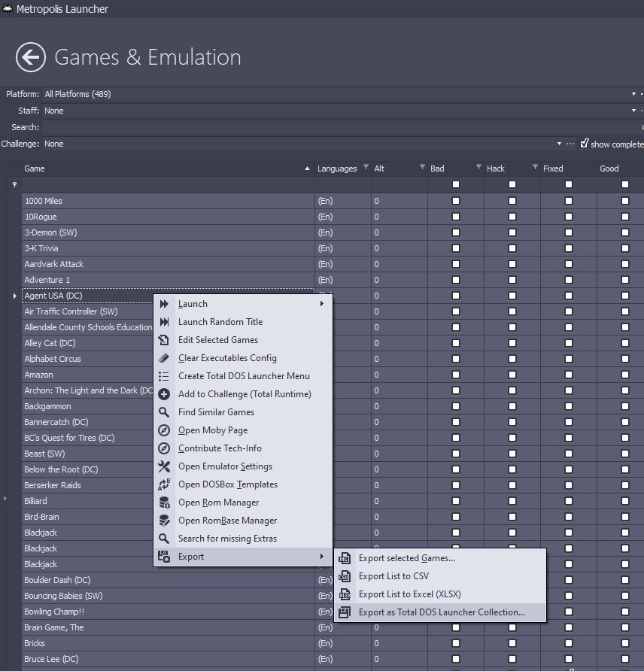Viewport: 644px width, 671px height.
Task: Click the database icon for Open Rom Manager
Action: click(164, 502)
